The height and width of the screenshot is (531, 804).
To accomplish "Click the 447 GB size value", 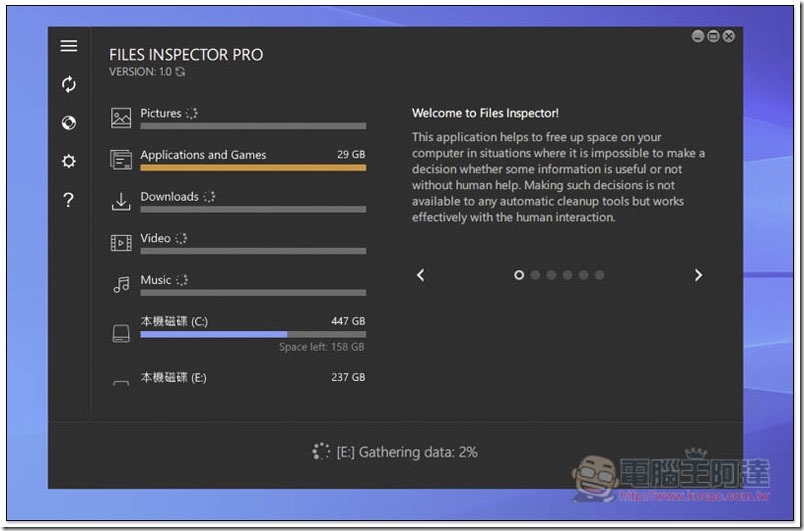I will click(x=348, y=321).
